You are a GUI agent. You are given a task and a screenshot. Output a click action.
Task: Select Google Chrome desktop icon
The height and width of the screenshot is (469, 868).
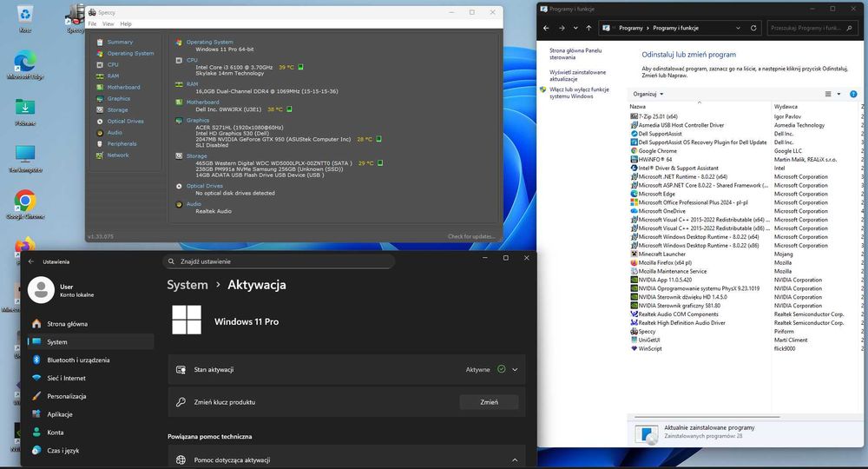25,205
